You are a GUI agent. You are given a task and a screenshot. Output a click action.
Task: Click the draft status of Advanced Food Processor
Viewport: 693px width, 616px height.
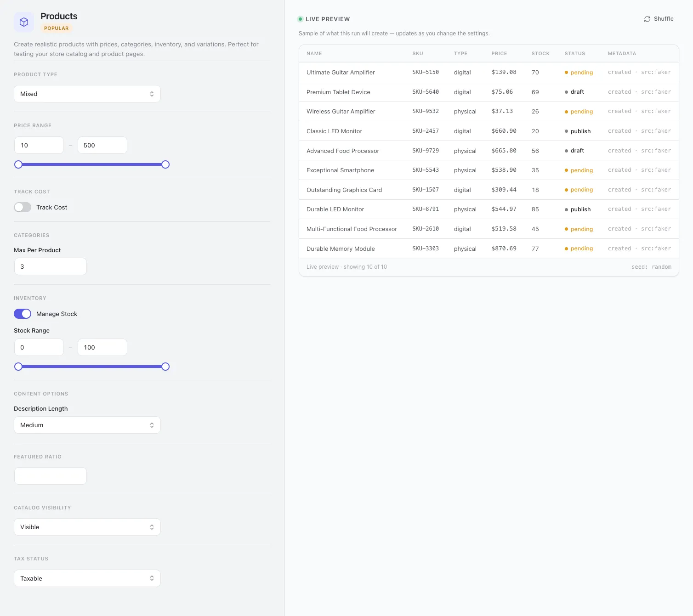574,151
